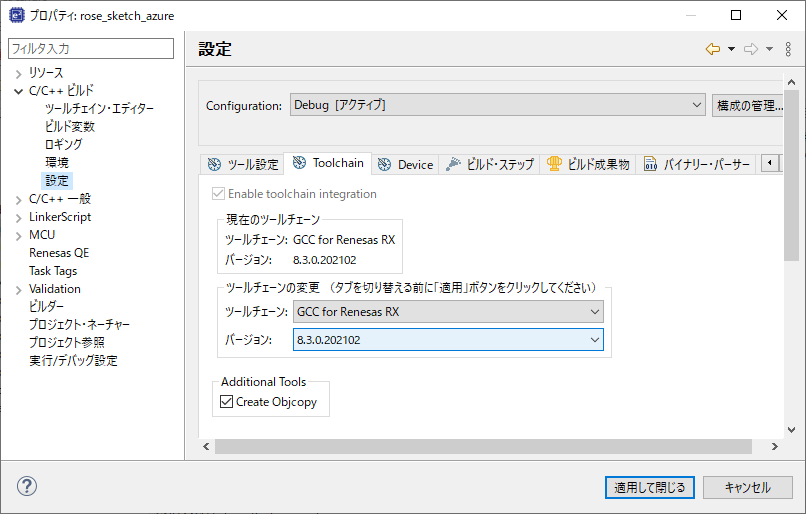Select Renesas QE in the tree

(x=59, y=253)
